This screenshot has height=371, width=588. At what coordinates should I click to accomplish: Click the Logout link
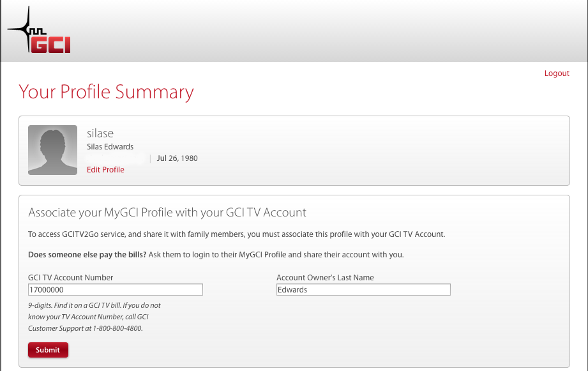pos(557,73)
